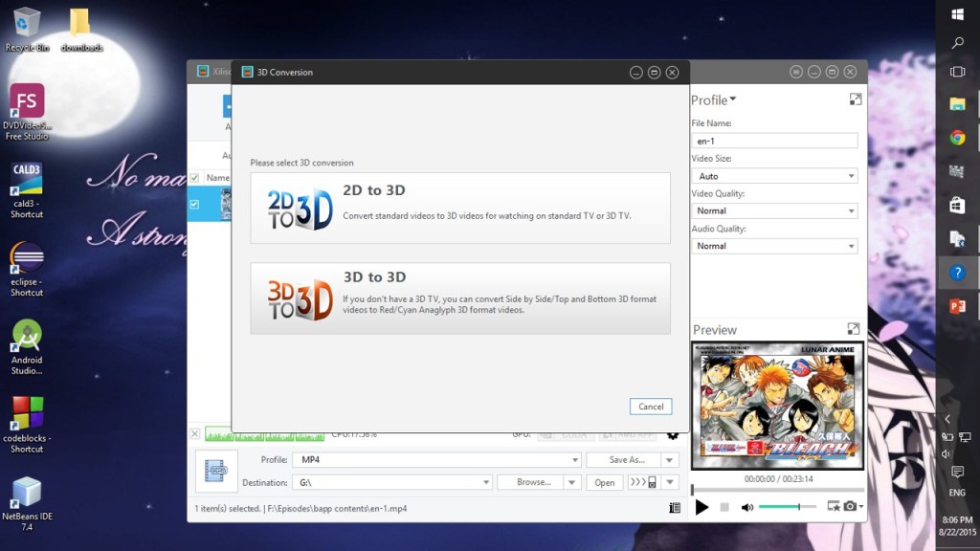980x551 pixels.
Task: Toggle the select-all checkbox beside Name
Action: tap(195, 178)
